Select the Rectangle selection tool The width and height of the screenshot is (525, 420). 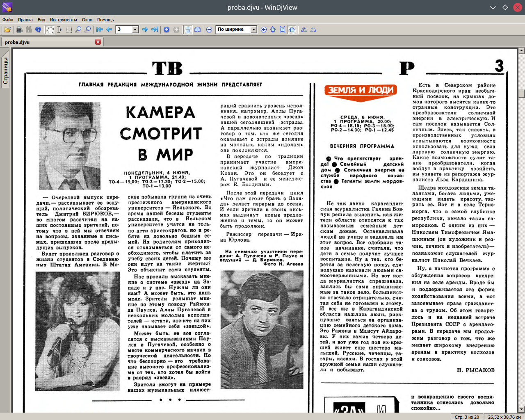click(x=69, y=30)
